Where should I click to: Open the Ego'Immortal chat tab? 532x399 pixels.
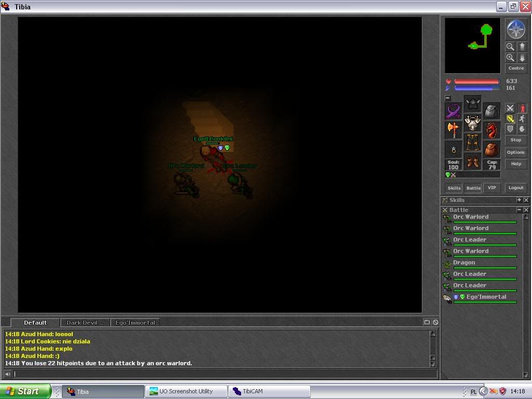pyautogui.click(x=135, y=323)
